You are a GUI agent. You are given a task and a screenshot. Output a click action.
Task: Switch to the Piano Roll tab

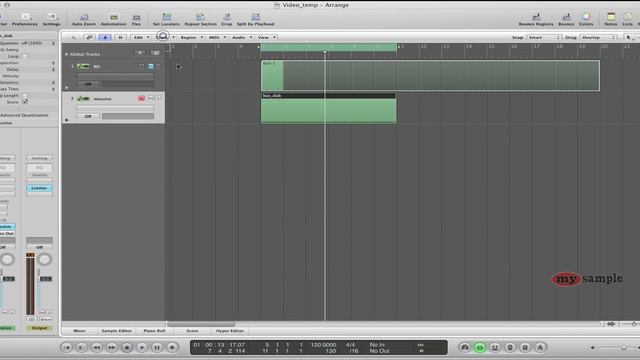click(154, 331)
